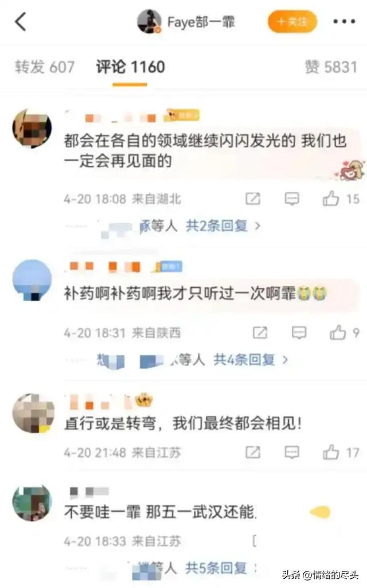Repost the 湖北 comment via share icon
This screenshot has width=367, height=588.
coord(253,198)
